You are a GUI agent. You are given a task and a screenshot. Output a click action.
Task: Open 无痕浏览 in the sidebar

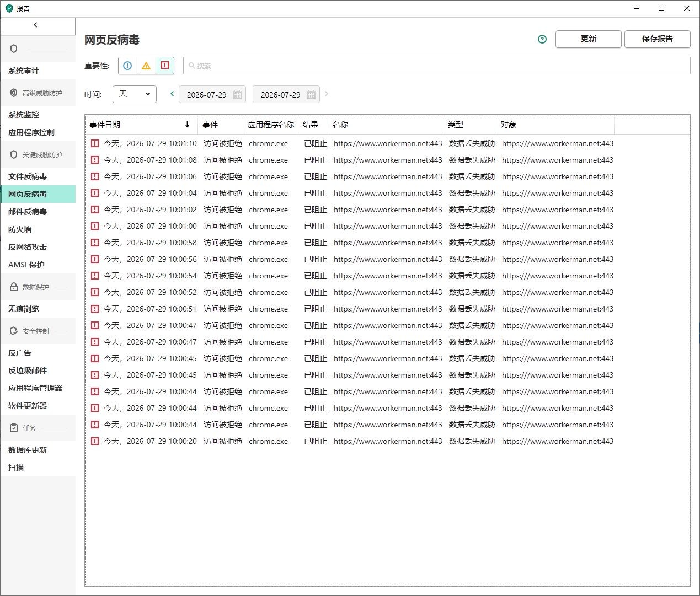click(38, 309)
